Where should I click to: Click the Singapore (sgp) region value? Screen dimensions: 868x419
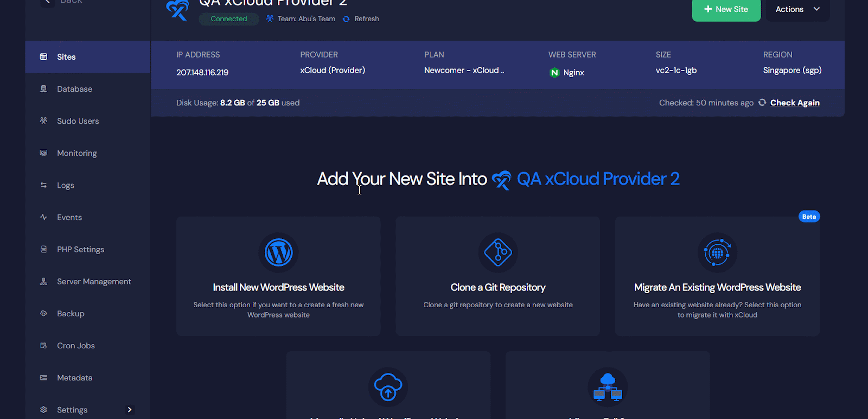[x=792, y=71]
